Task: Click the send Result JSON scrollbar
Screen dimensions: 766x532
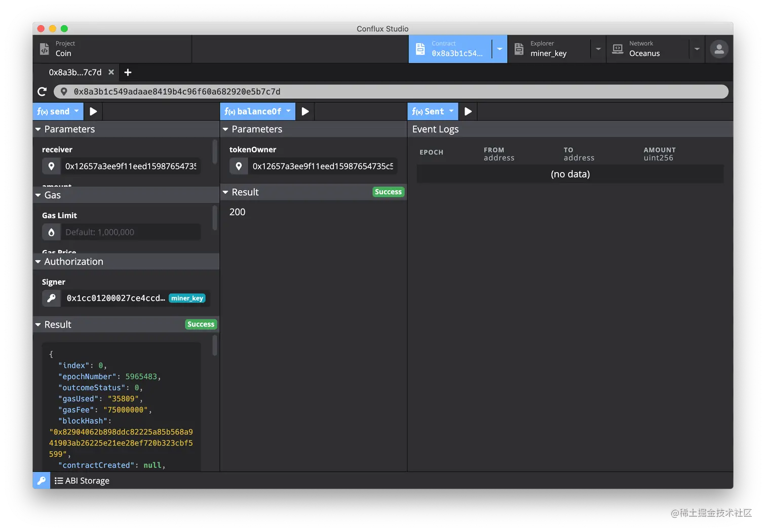Action: coord(215,345)
